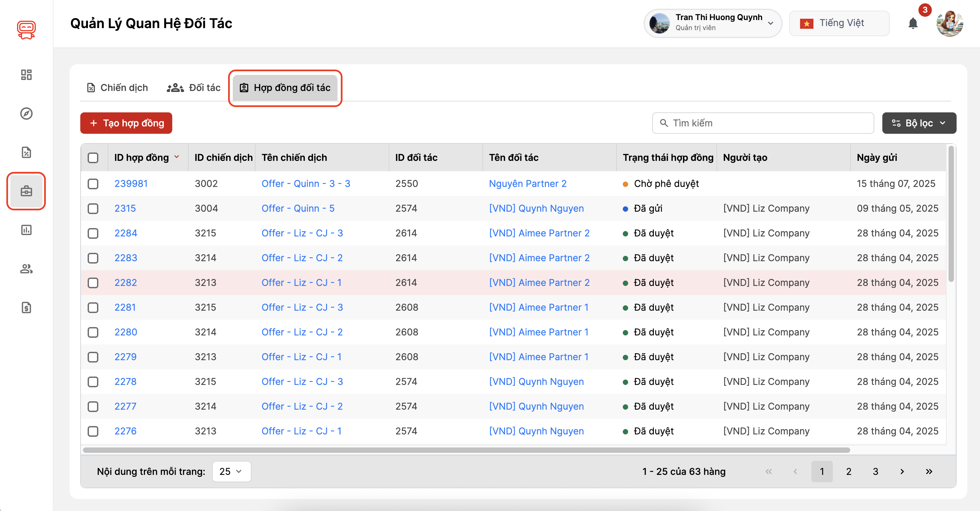The width and height of the screenshot is (980, 511).
Task: Switch to the Đối tác tab
Action: click(x=194, y=88)
